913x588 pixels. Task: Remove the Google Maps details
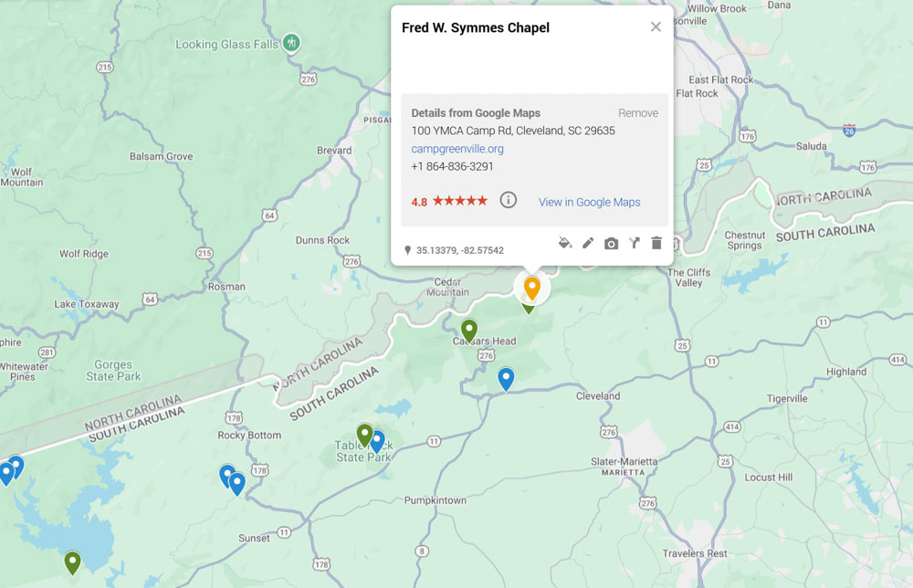tap(637, 113)
